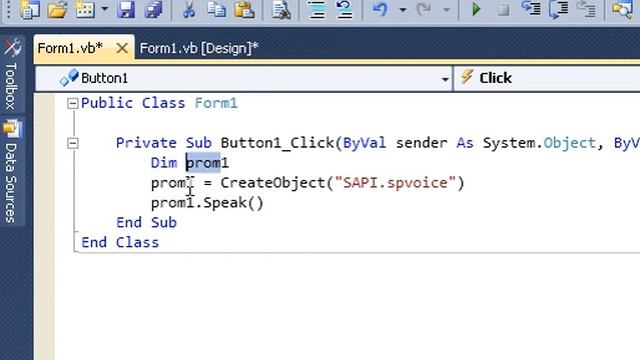Screen dimensions: 640x360
Task: Start debugging with the green play icon
Action: pos(476,9)
